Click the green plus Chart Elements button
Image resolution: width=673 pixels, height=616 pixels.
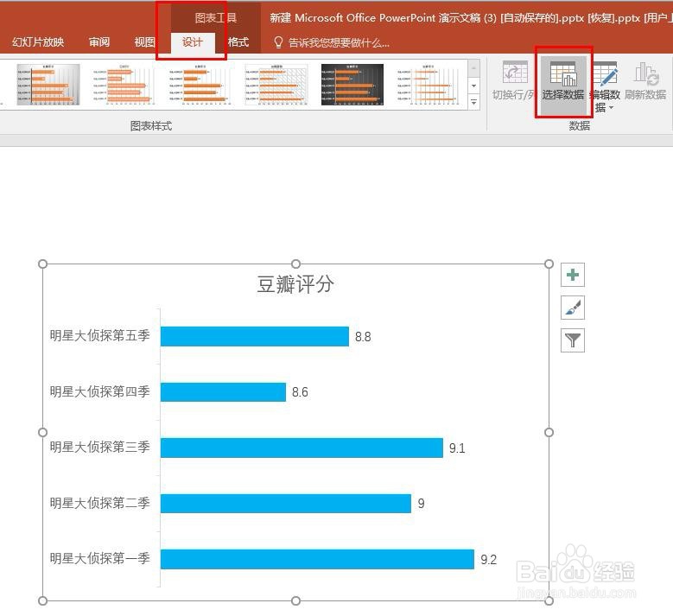[x=573, y=275]
